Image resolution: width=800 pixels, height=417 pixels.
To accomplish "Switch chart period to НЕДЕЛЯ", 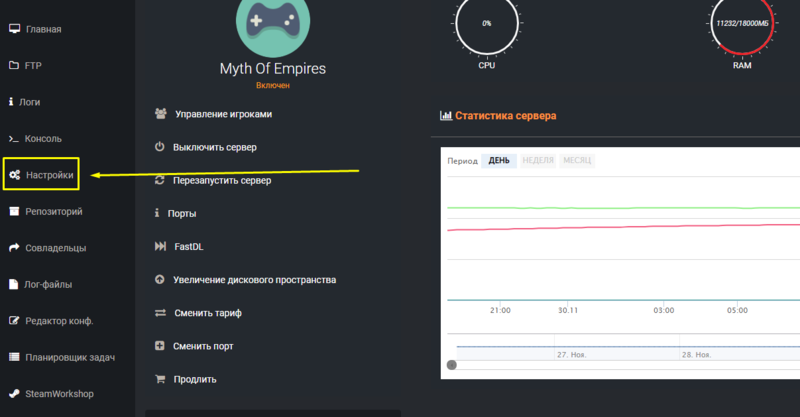I will coord(538,160).
